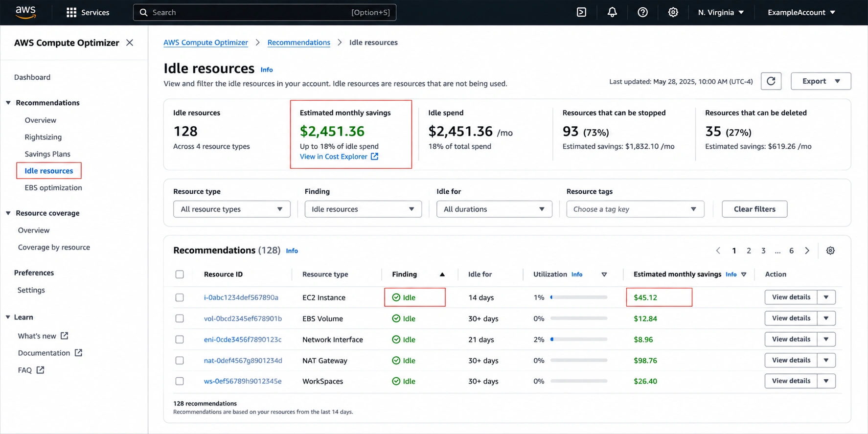Image resolution: width=868 pixels, height=434 pixels.
Task: Open Settings under Preferences
Action: [x=31, y=290]
